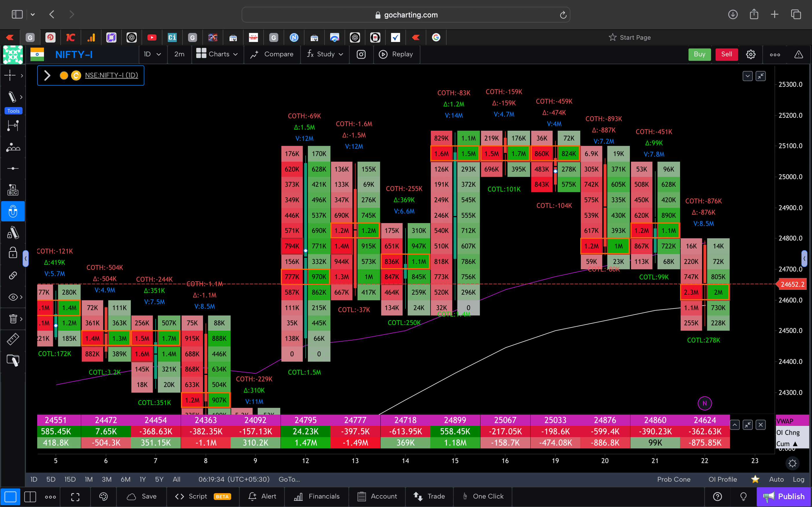Select the text annotation tool

click(13, 189)
